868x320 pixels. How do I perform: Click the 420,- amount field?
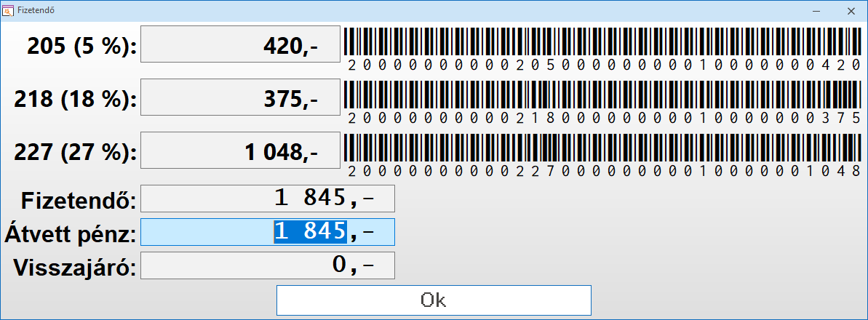240,44
